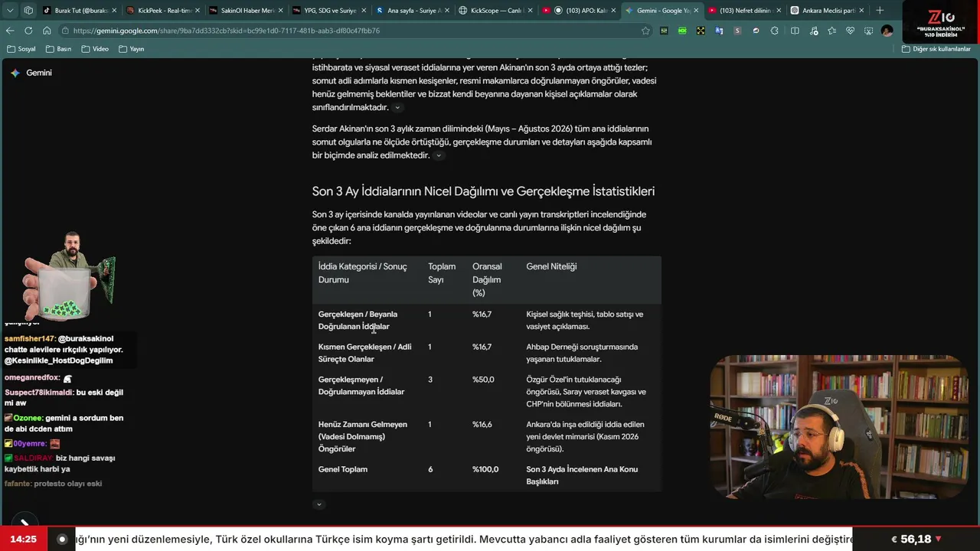The width and height of the screenshot is (980, 551).
Task: Open the Basın bookmarks folder
Action: pyautogui.click(x=58, y=49)
